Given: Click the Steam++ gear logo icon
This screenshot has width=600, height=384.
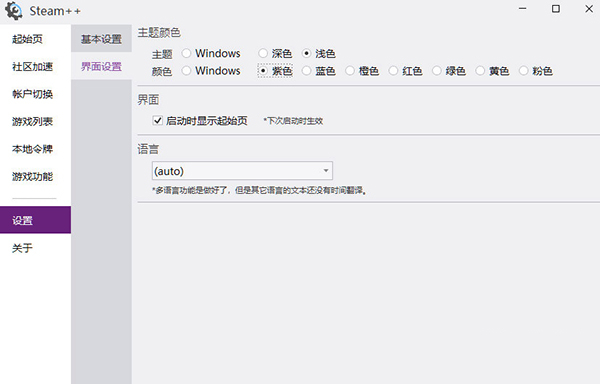Looking at the screenshot, I should (x=14, y=11).
